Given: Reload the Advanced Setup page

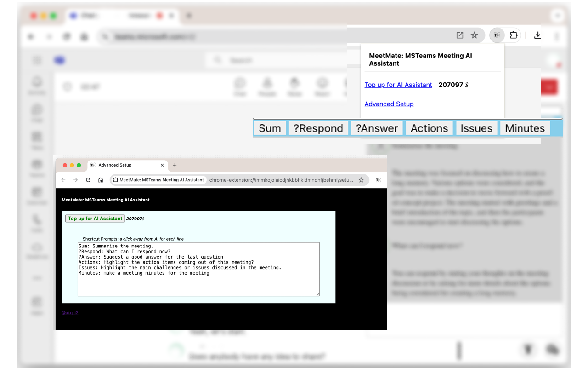Looking at the screenshot, I should coord(88,180).
